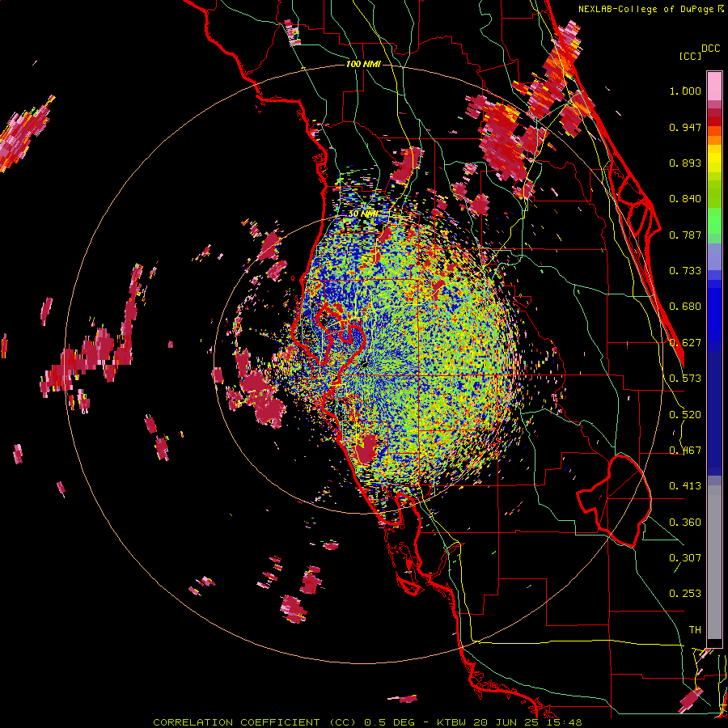This screenshot has width=728, height=728.
Task: Select the 0.253 scale value
Action: tap(685, 594)
